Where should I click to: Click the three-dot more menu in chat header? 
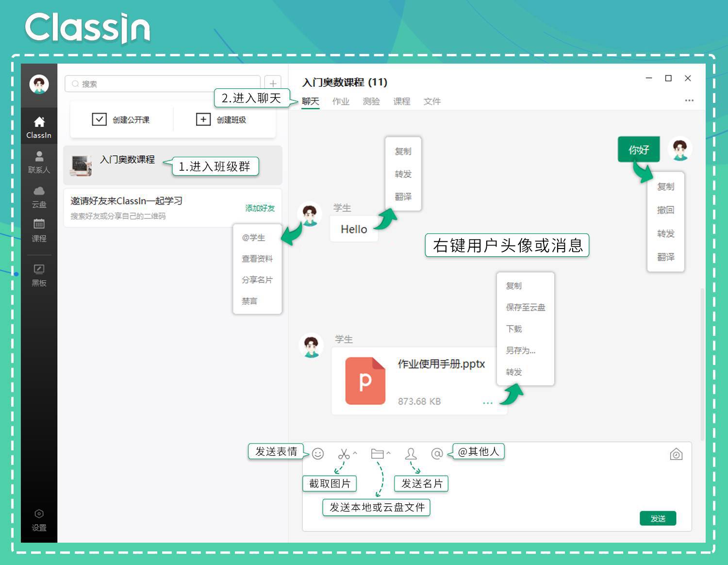pos(689,100)
